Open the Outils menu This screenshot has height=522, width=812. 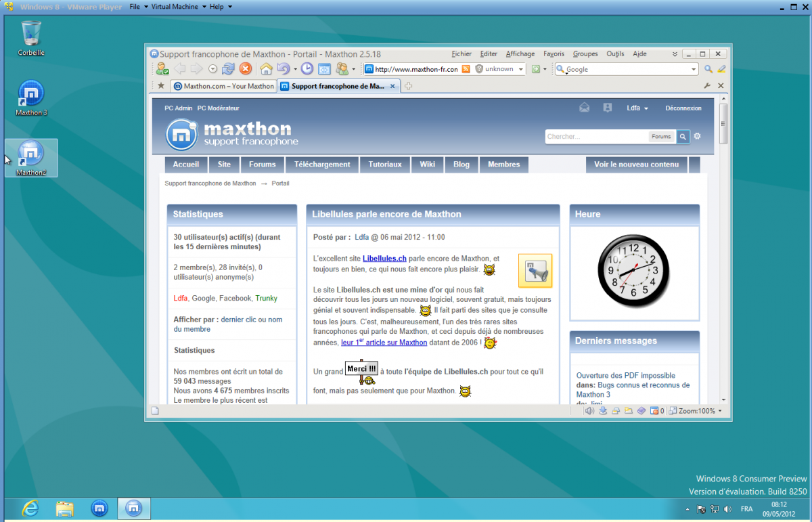click(x=615, y=54)
